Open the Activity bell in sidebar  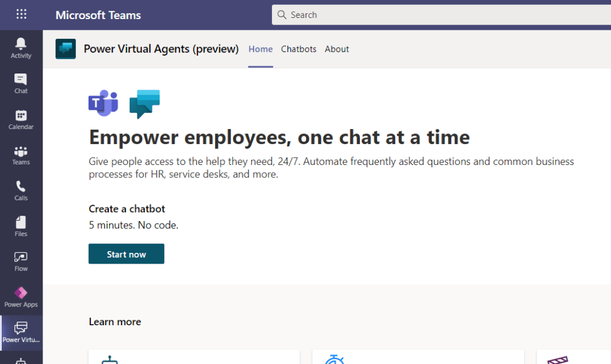21,47
